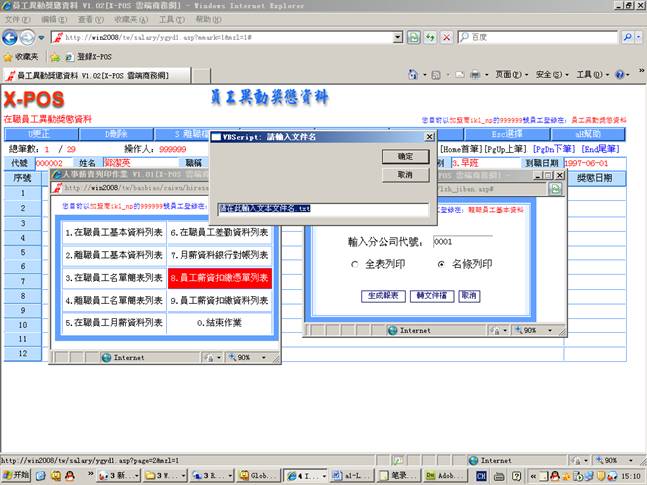The image size is (647, 485).
Task: Select the 名條列印 radio option
Action: 441,264
